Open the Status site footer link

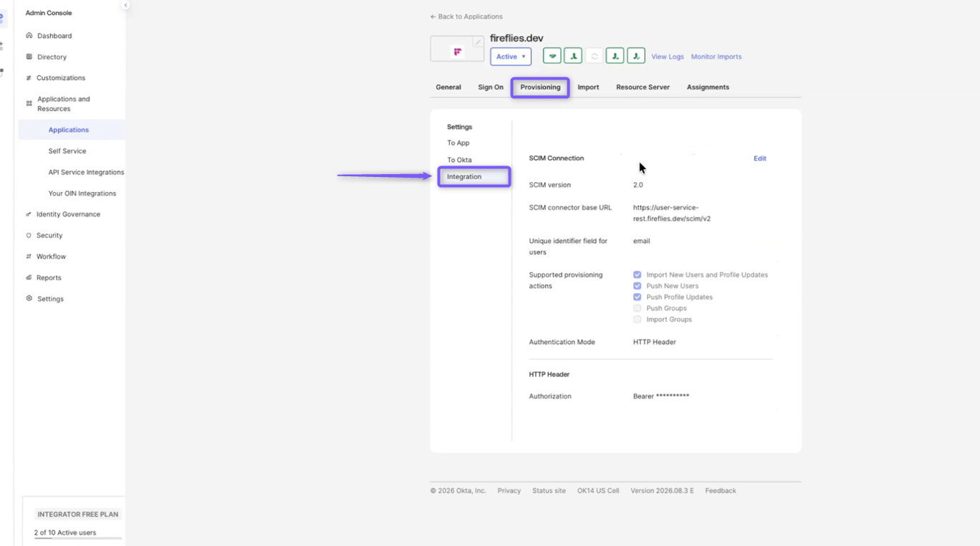[x=549, y=491]
